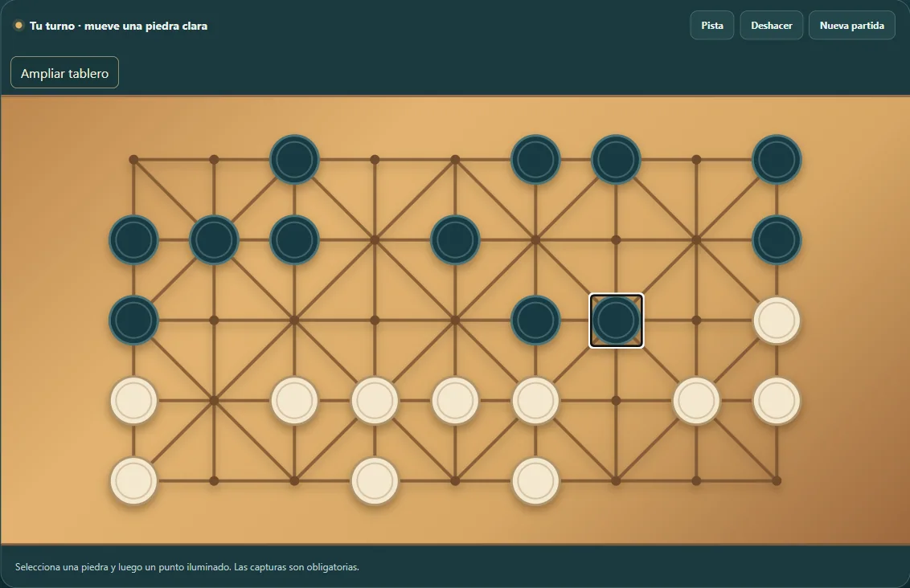
Task: Select the fourth row light stone in third column
Action: pyautogui.click(x=294, y=401)
